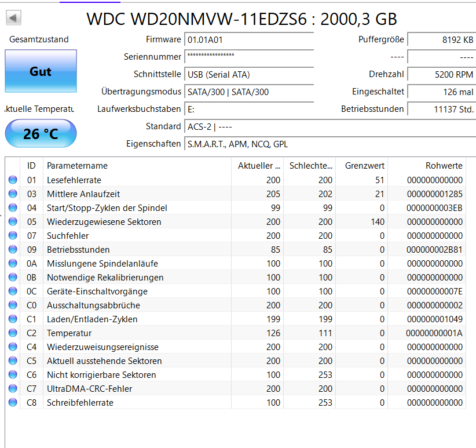Viewport: 476px width, 448px height.
Task: Select raw value 000000002B81
Action: pyautogui.click(x=435, y=250)
